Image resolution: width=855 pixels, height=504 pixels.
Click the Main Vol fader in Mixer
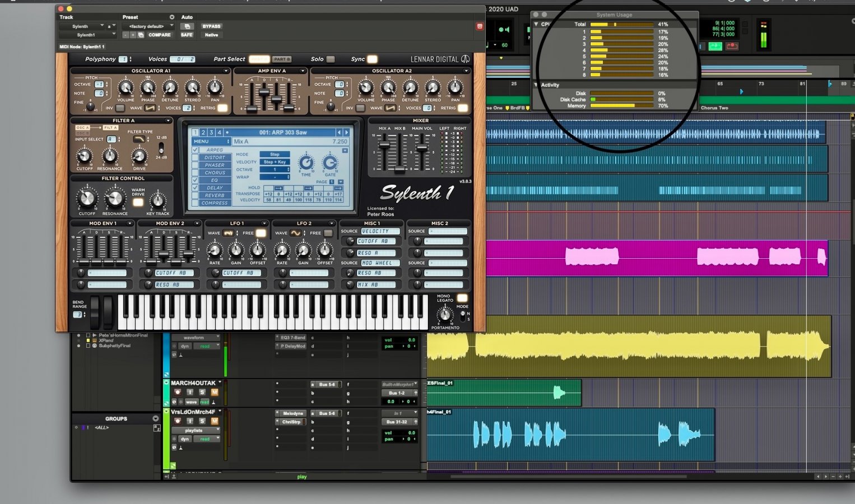(421, 150)
